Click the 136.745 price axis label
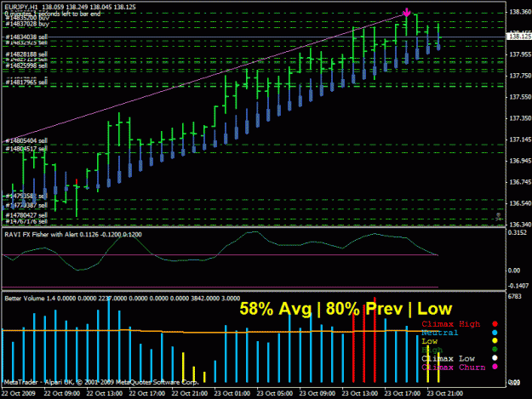 (520, 182)
